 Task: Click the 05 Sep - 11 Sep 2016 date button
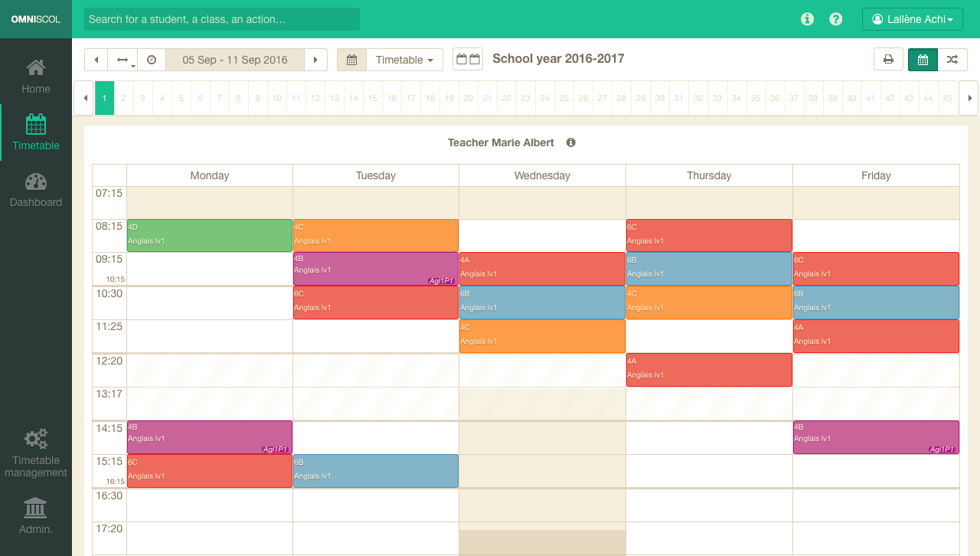(x=235, y=60)
